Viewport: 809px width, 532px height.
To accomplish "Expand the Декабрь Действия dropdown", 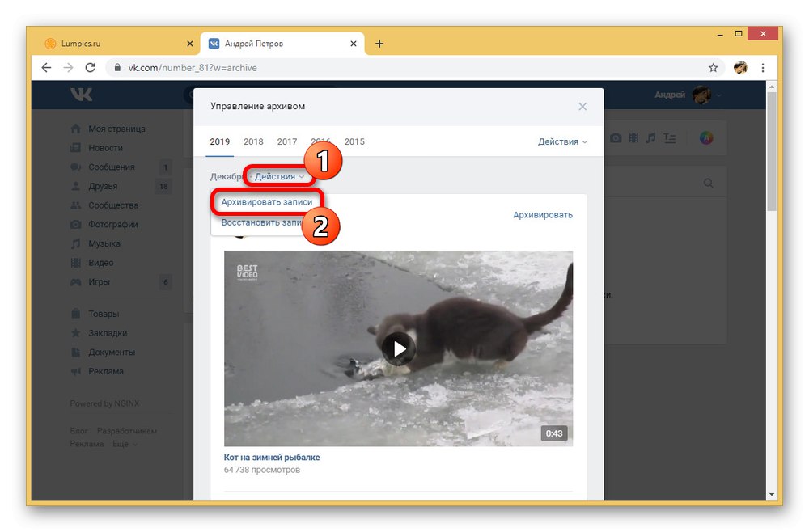I will pyautogui.click(x=279, y=177).
